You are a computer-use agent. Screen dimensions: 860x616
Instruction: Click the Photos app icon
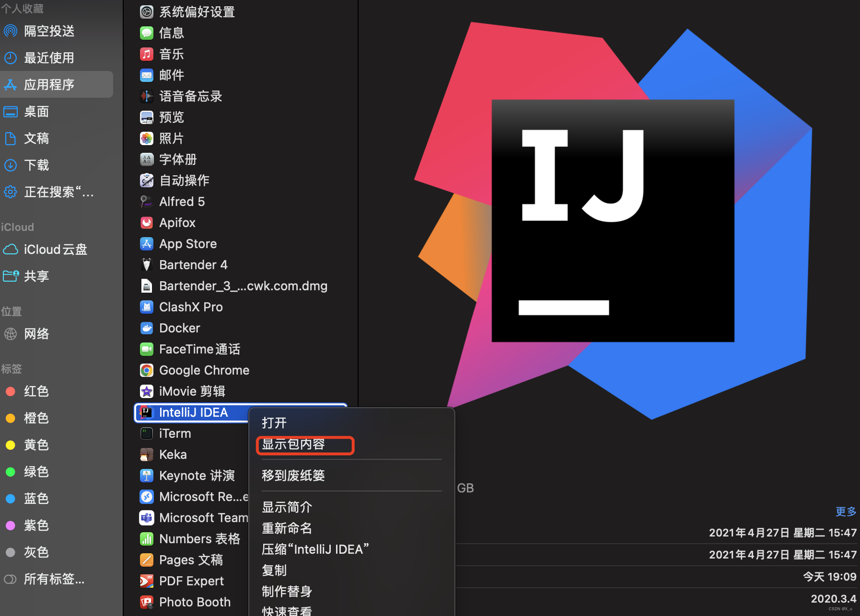click(147, 138)
